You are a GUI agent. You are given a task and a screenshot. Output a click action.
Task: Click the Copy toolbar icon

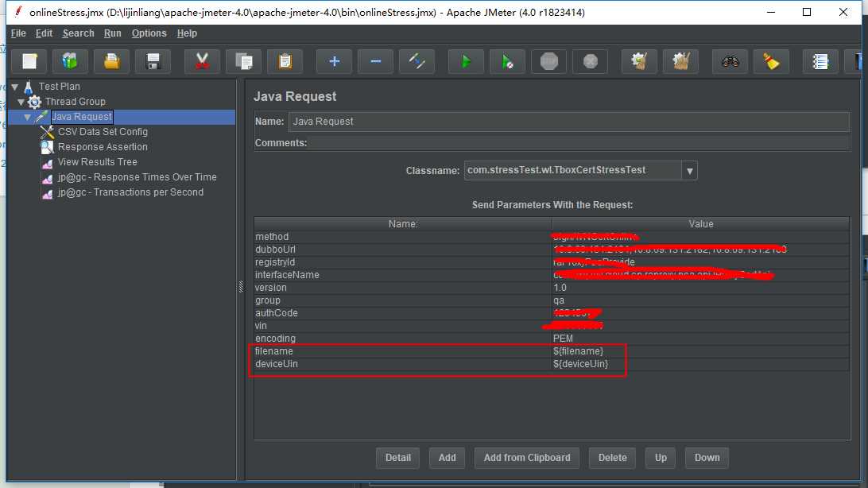click(x=243, y=61)
